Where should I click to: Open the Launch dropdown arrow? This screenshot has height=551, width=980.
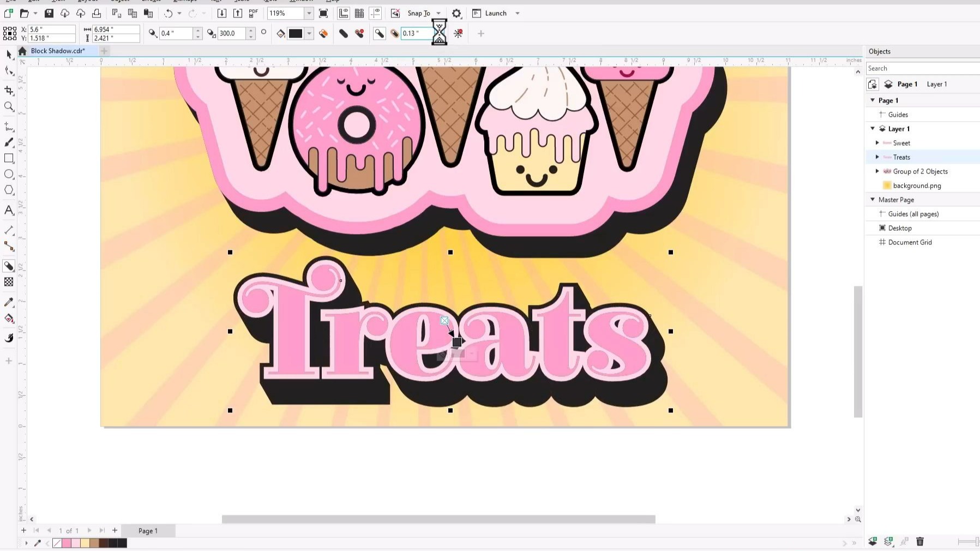pyautogui.click(x=518, y=13)
